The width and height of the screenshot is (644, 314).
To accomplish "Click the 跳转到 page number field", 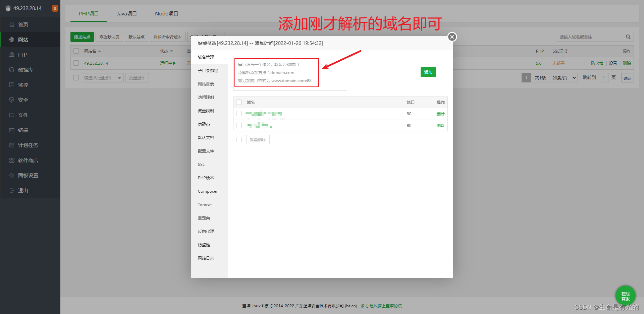I will 603,78.
